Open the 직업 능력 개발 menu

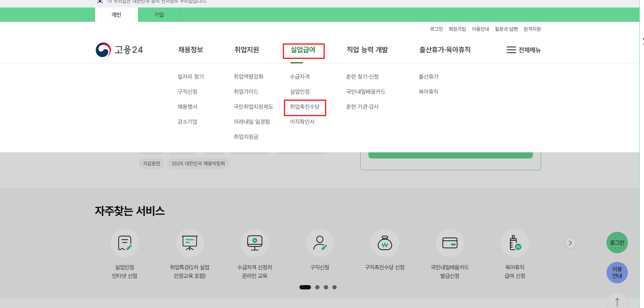(x=367, y=50)
